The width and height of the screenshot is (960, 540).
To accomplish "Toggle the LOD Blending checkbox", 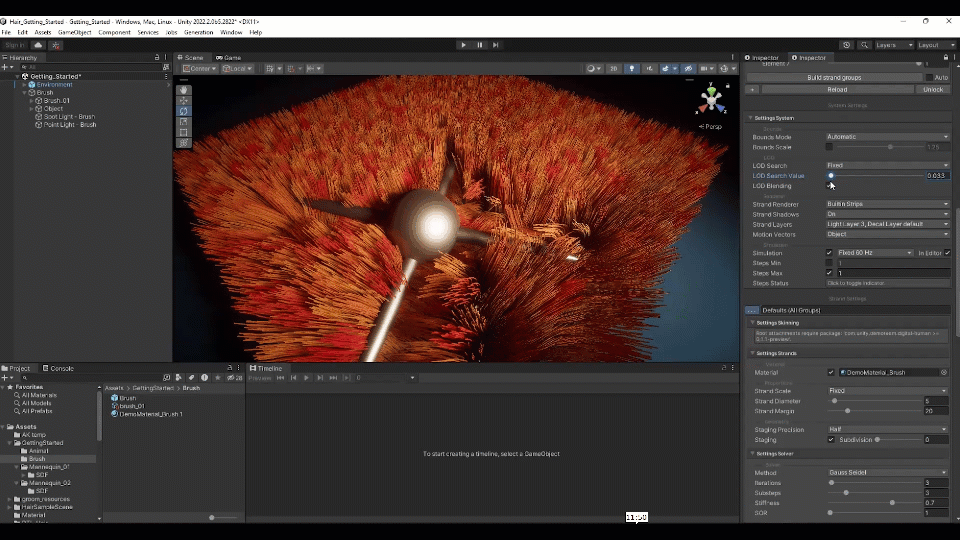I will click(x=829, y=186).
